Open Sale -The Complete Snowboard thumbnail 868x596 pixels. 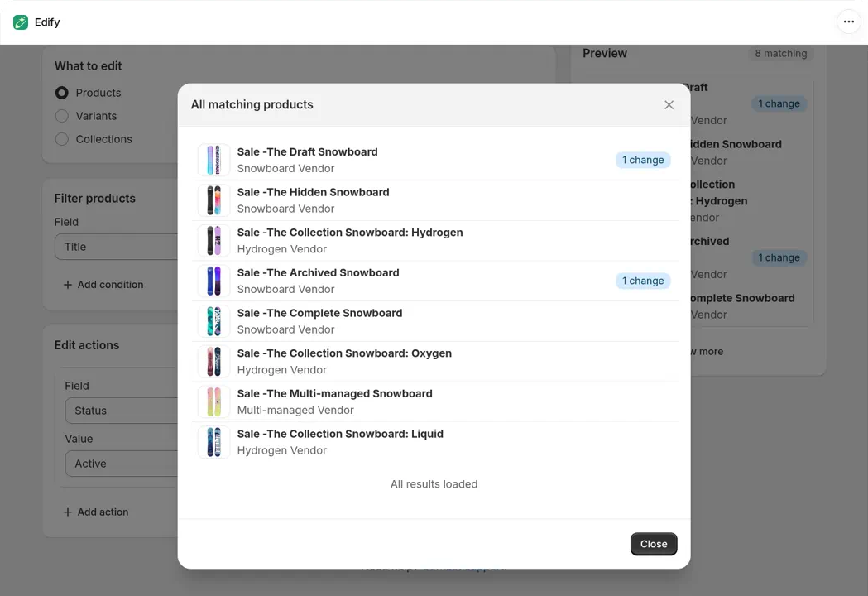(213, 321)
